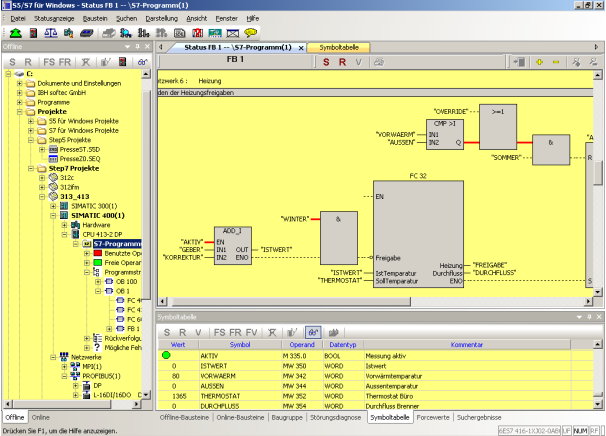Click the yellow minus zoom-out icon
Image resolution: width=606 pixels, height=436 pixels.
point(556,62)
